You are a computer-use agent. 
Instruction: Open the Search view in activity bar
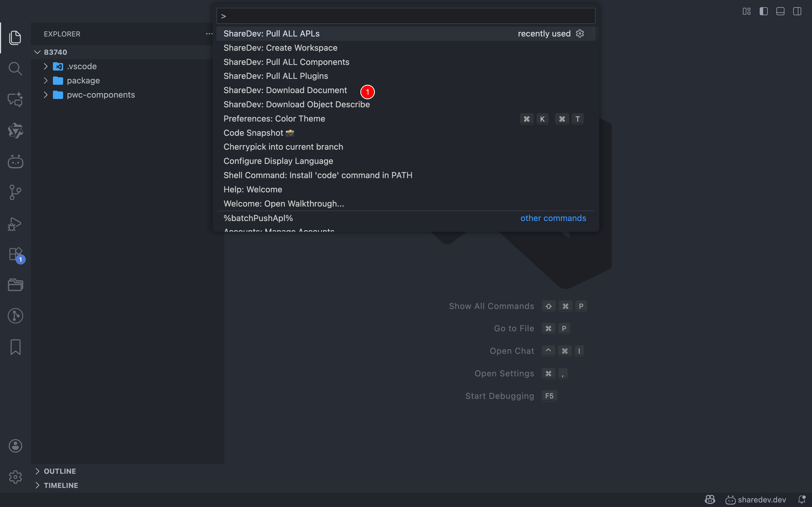click(x=15, y=68)
